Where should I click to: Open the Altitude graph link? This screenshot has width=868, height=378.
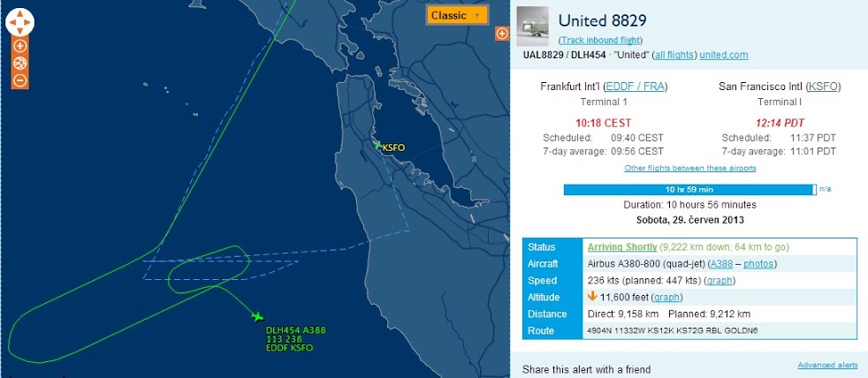pos(663,298)
